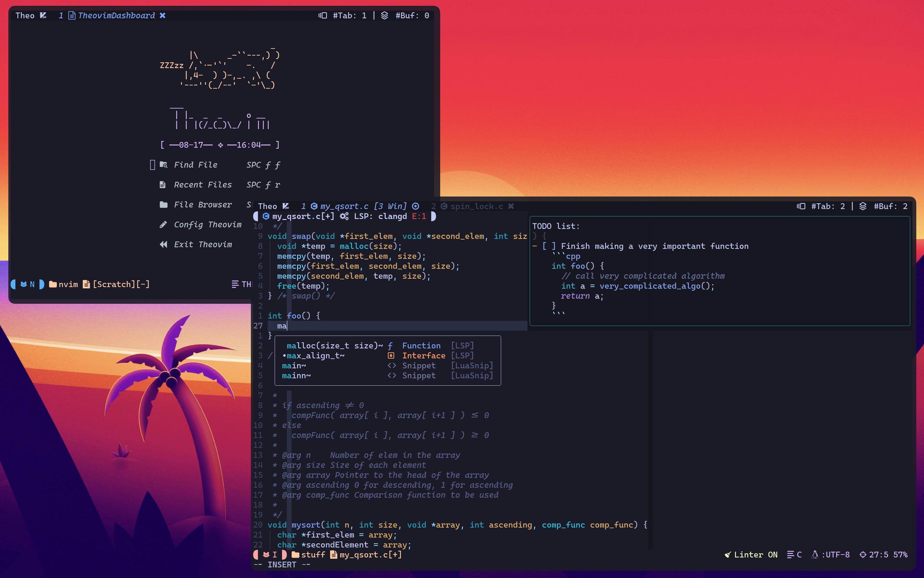Image resolution: width=924 pixels, height=578 pixels.
Task: Click [Scratch][-] in the dashboard statusline
Action: coord(121,285)
